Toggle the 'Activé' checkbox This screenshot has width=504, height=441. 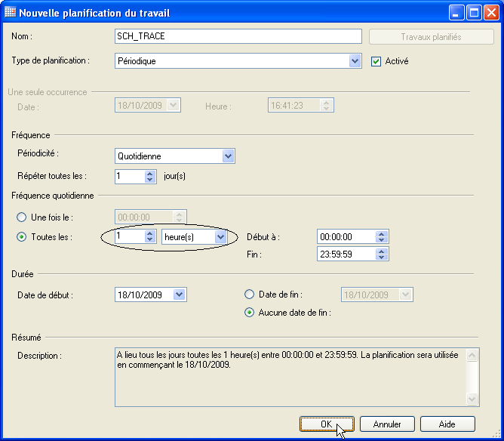pos(376,61)
